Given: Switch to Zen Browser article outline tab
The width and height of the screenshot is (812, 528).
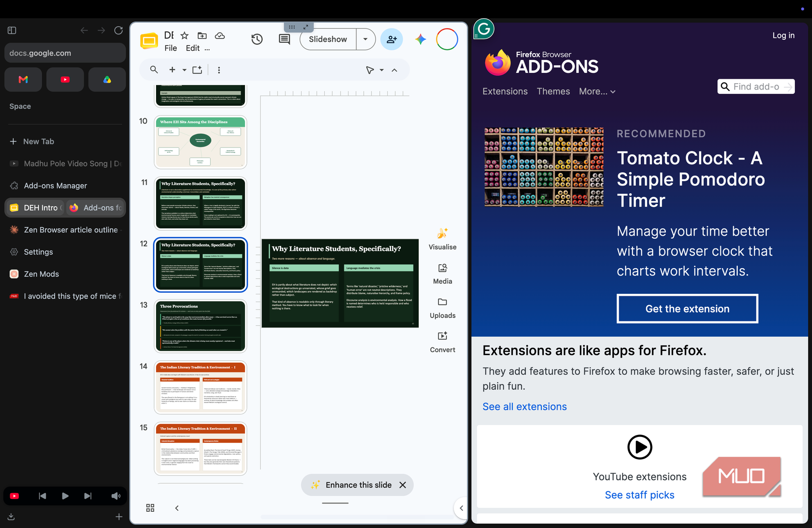Looking at the screenshot, I should click(x=65, y=230).
